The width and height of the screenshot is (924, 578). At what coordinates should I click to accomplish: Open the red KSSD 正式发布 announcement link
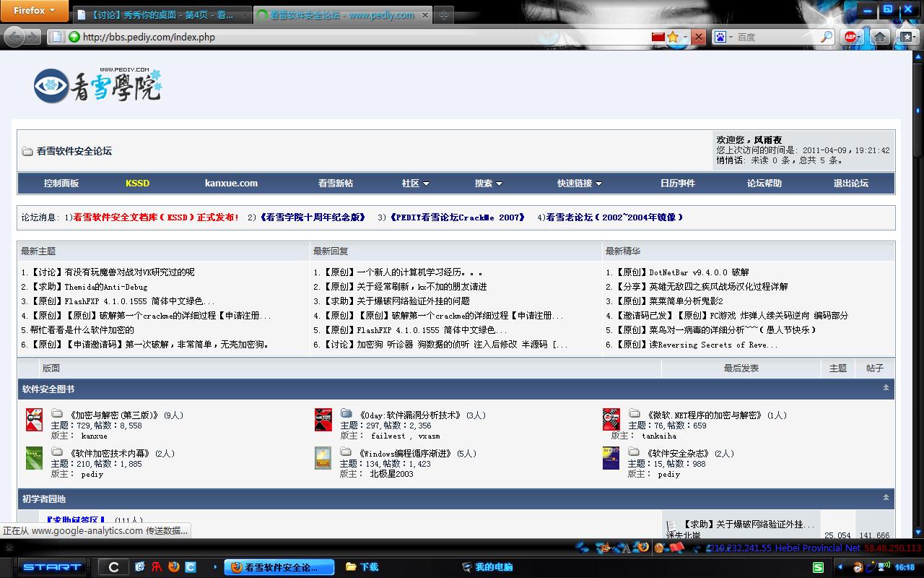coord(156,217)
